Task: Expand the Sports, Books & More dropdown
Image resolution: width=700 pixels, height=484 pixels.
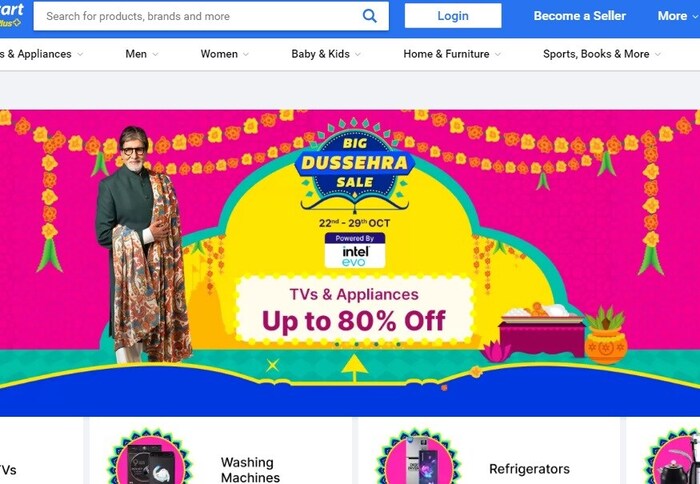Action: click(601, 54)
